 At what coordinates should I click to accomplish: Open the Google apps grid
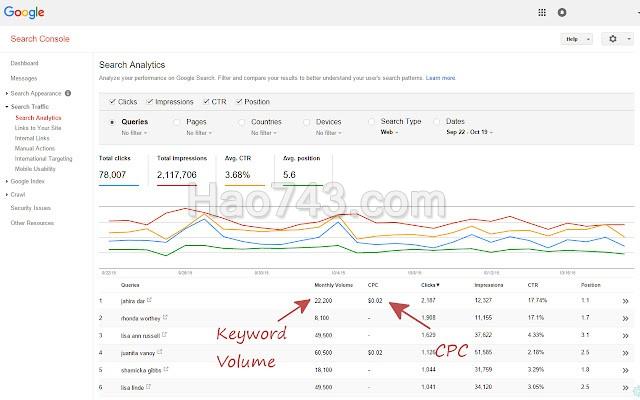coord(542,12)
